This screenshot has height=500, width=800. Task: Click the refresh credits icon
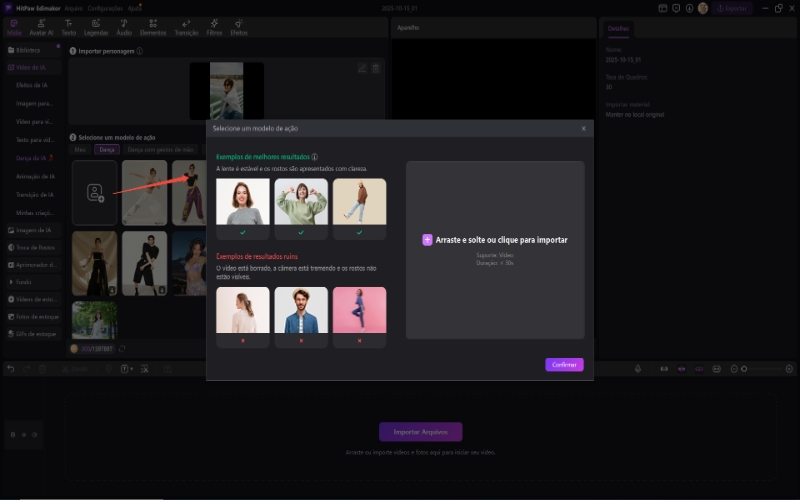tap(122, 349)
